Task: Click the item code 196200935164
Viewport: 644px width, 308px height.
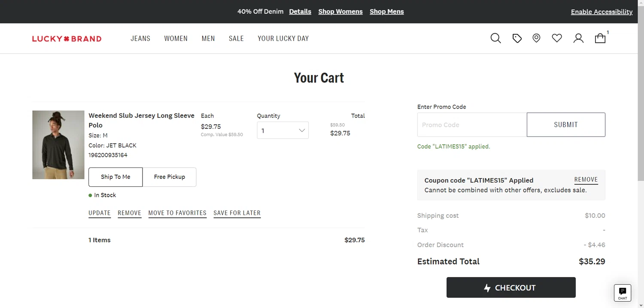Action: coord(108,155)
